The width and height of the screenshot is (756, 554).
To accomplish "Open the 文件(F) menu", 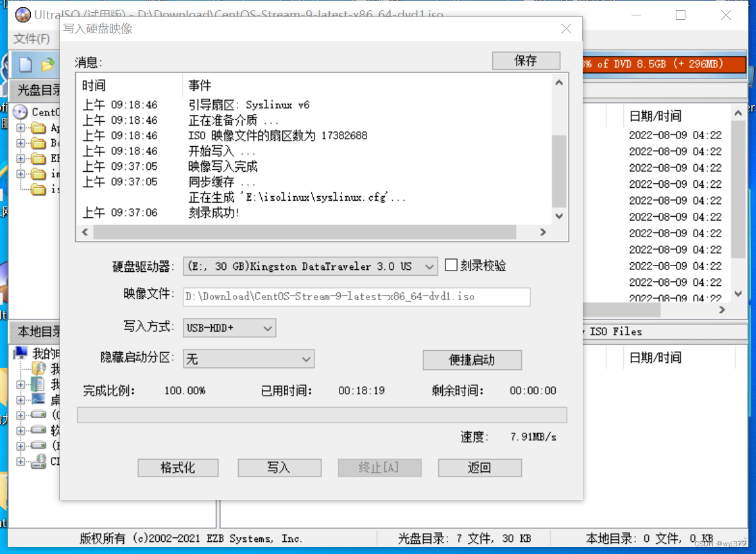I will point(31,38).
